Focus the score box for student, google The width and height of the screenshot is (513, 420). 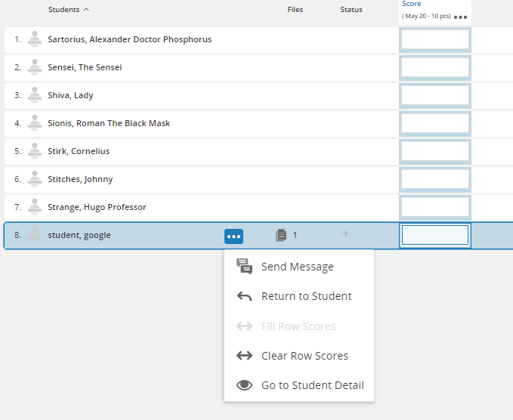pos(434,236)
